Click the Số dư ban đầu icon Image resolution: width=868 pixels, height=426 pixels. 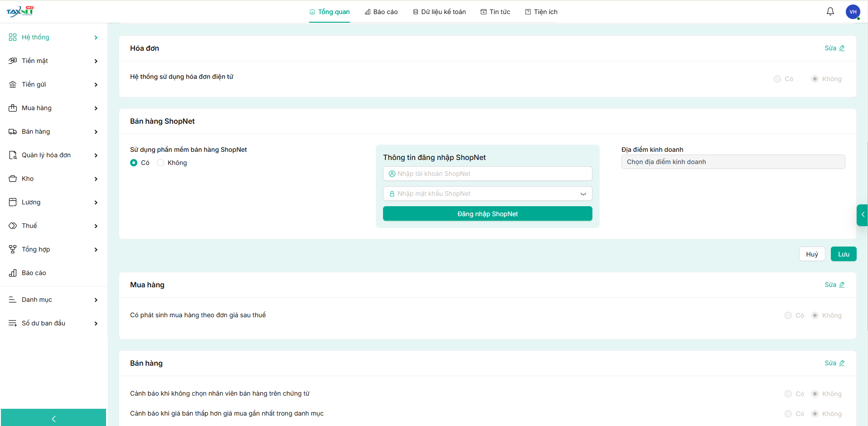click(x=13, y=323)
